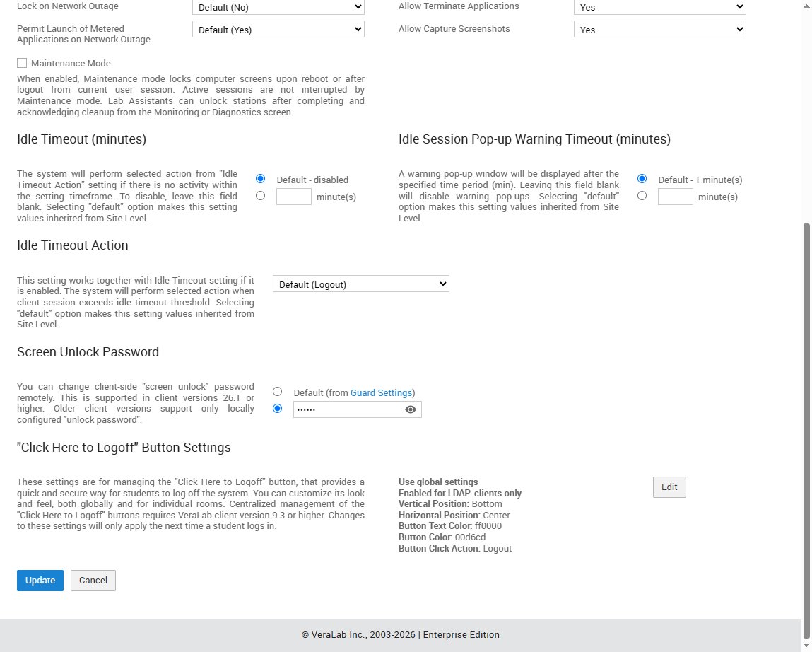Focus the screen unlock password field
Screen dimensions: 812x652
pyautogui.click(x=358, y=409)
